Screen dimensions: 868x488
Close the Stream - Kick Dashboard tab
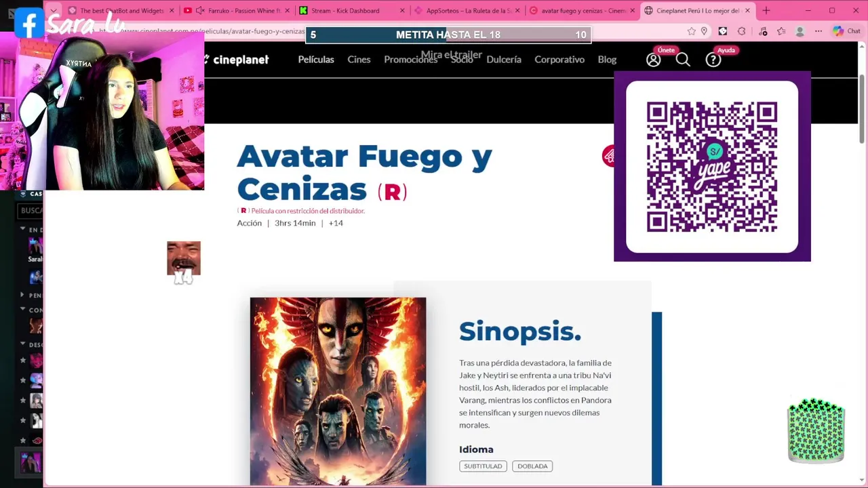(x=402, y=10)
